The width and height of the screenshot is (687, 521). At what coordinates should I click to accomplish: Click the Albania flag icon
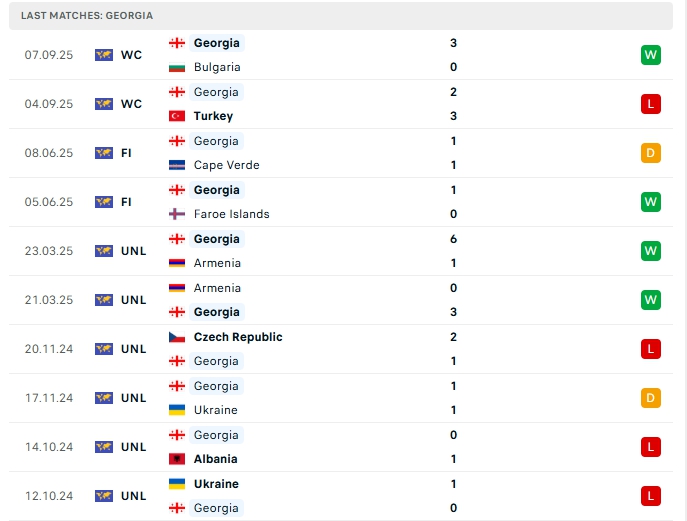177,459
